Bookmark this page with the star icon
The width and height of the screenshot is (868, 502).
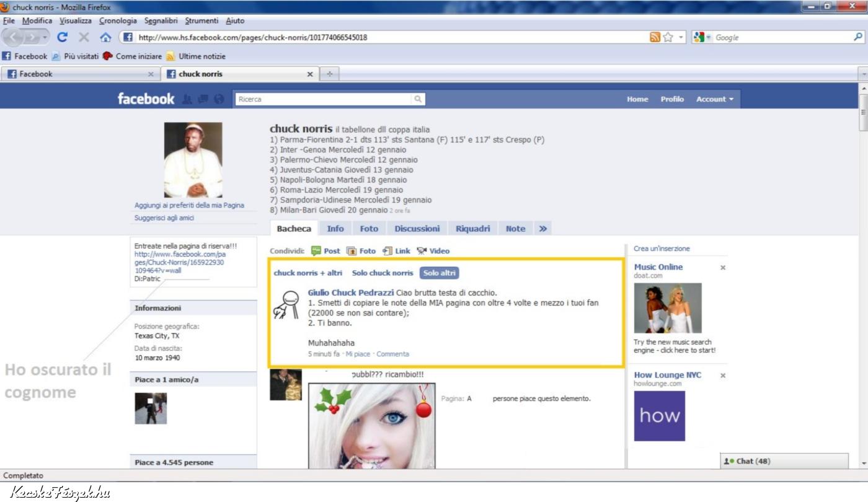[x=668, y=37]
